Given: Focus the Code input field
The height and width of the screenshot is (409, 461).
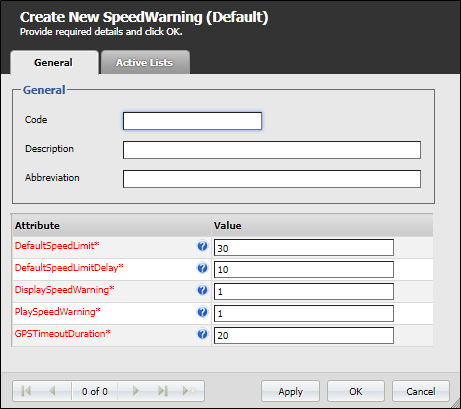Looking at the screenshot, I should (x=192, y=121).
